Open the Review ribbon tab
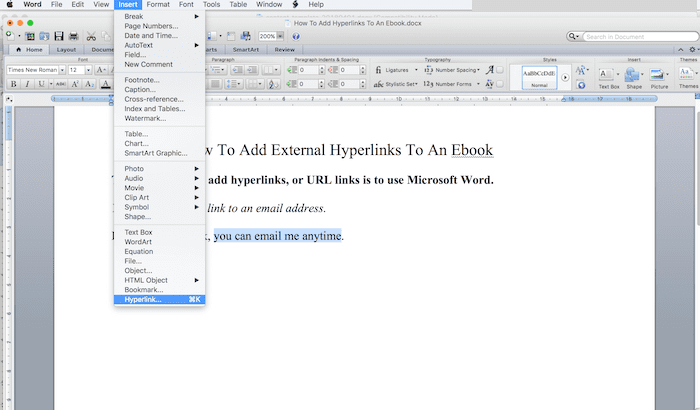 [x=285, y=48]
